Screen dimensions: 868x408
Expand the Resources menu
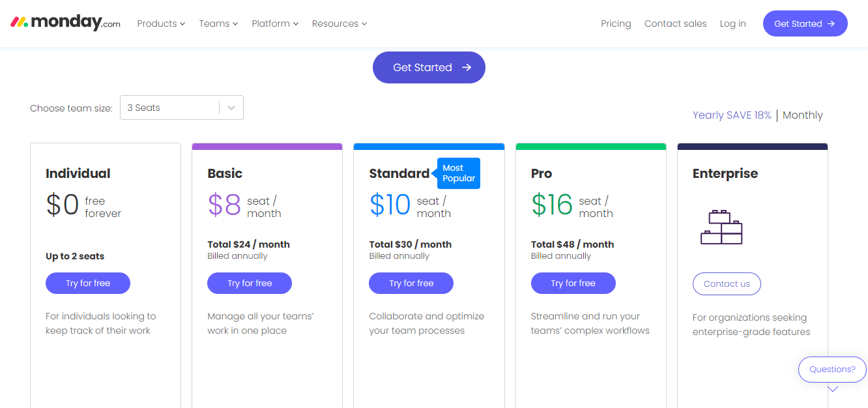[339, 23]
